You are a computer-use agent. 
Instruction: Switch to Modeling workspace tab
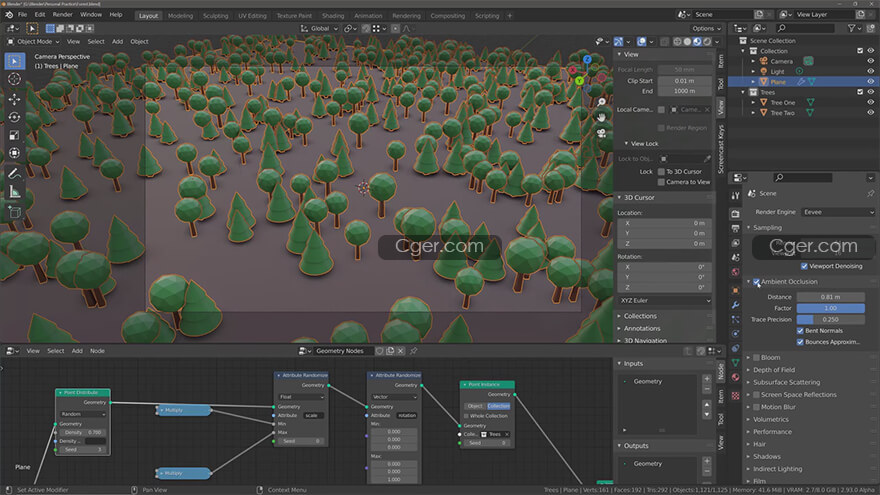click(180, 16)
